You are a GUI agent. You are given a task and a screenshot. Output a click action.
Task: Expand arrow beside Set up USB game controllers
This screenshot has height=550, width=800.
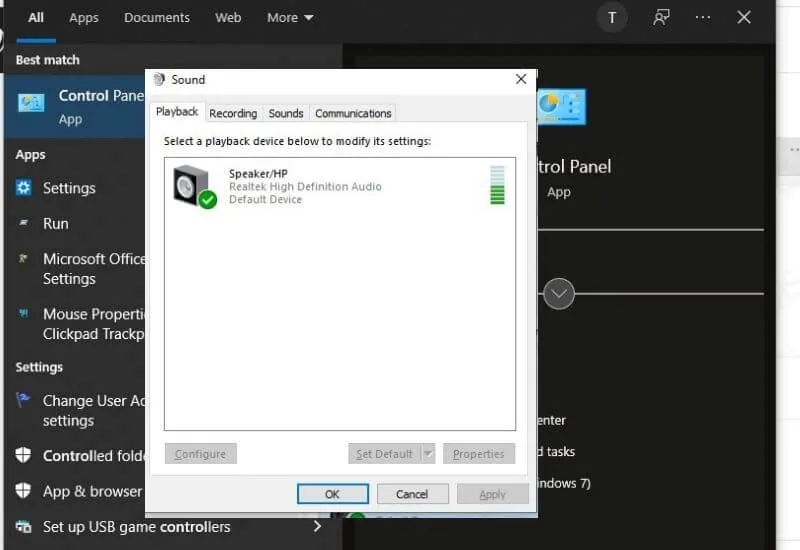tap(317, 526)
